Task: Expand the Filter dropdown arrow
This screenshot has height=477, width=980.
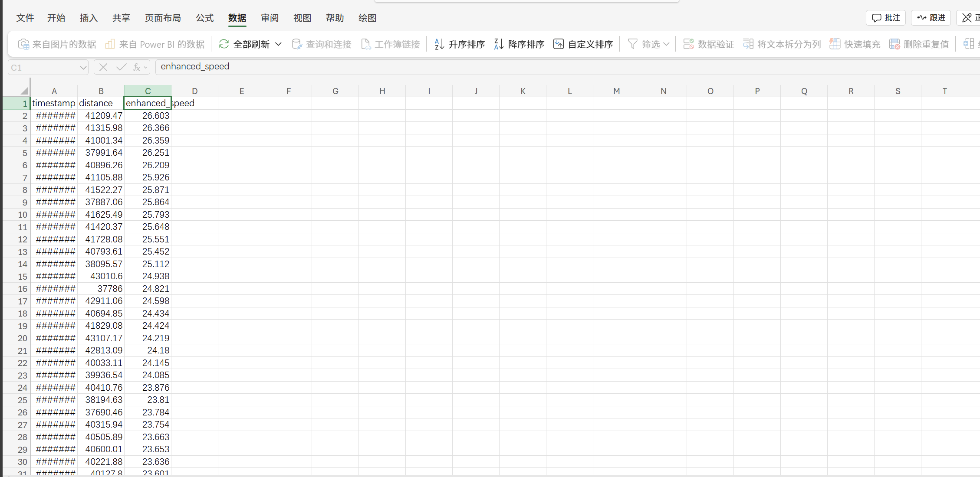Action: pos(667,44)
